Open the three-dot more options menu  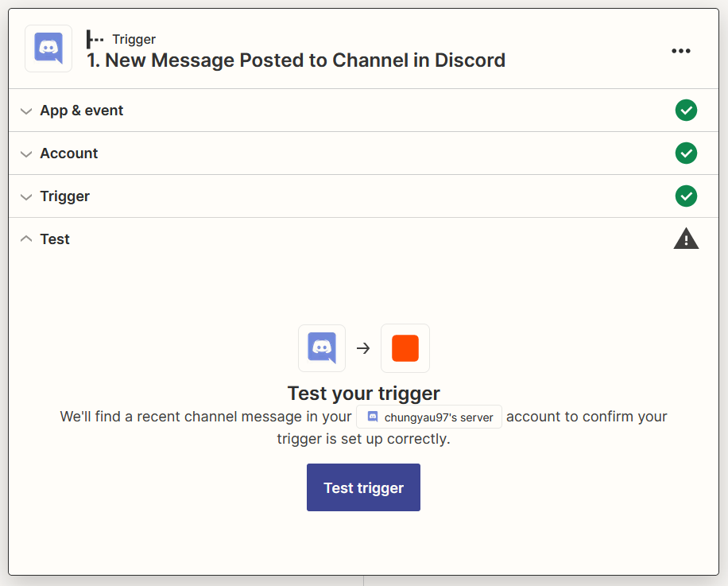click(x=680, y=51)
